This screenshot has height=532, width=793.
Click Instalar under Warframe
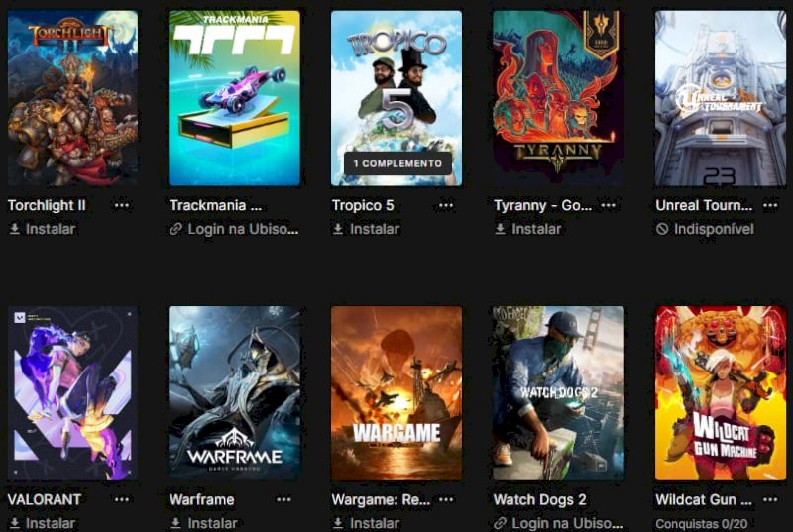tap(204, 523)
